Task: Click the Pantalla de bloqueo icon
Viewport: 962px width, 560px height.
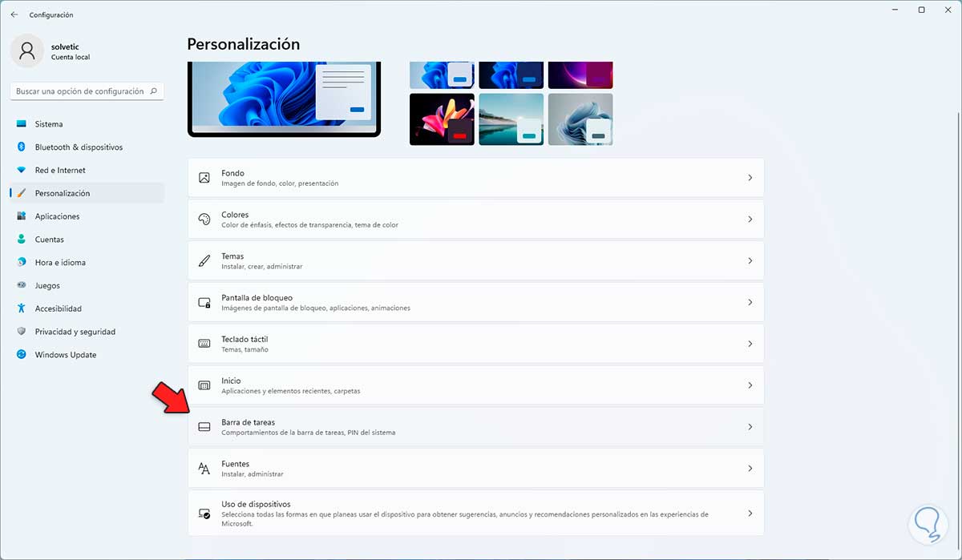Action: point(204,303)
